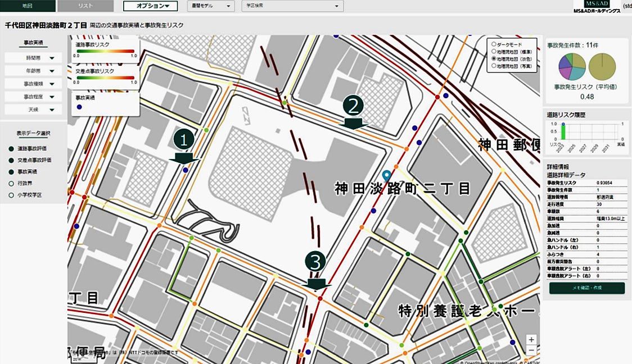Switch to the リスト tab

tap(87, 6)
